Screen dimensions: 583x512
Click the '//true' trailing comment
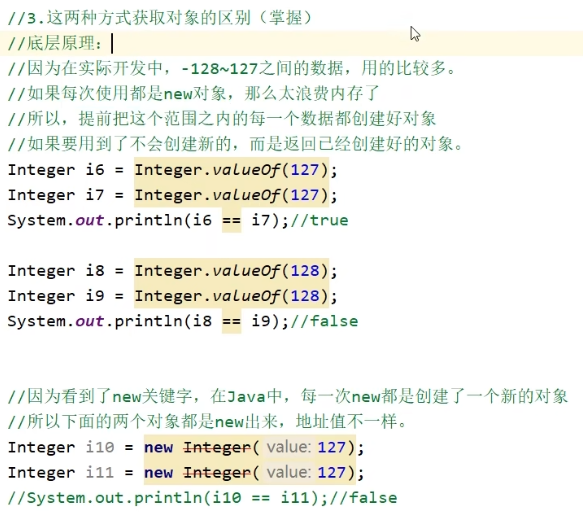pos(319,220)
